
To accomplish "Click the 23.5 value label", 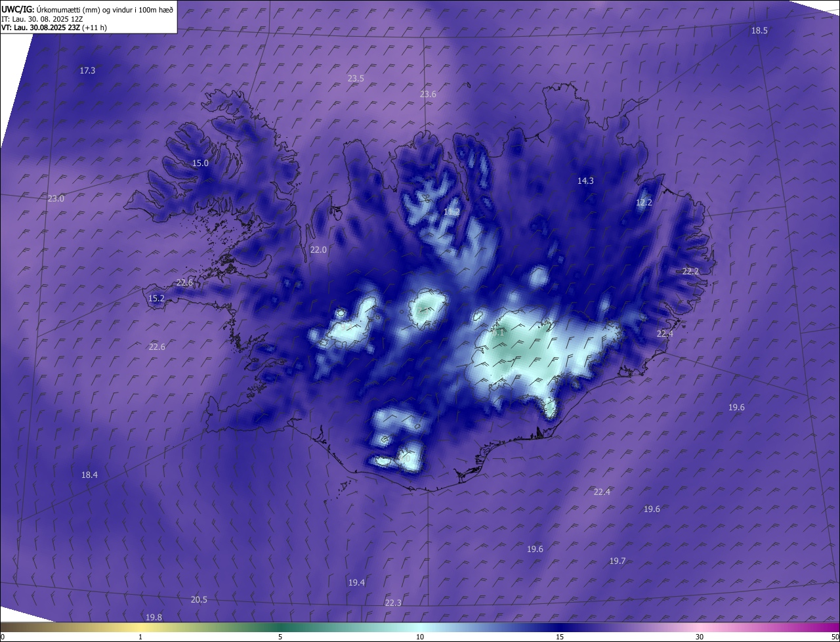I will 356,78.
